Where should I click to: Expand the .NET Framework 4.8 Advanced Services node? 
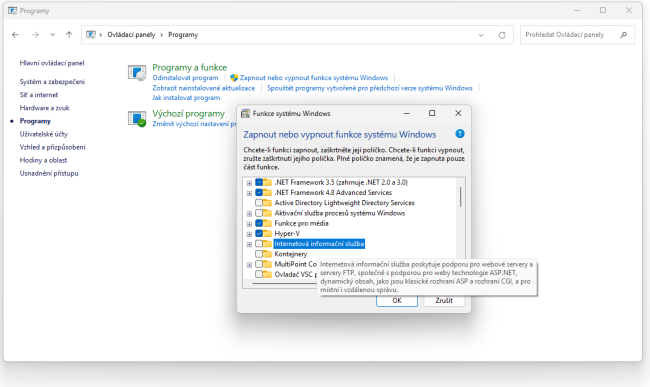pyautogui.click(x=249, y=193)
